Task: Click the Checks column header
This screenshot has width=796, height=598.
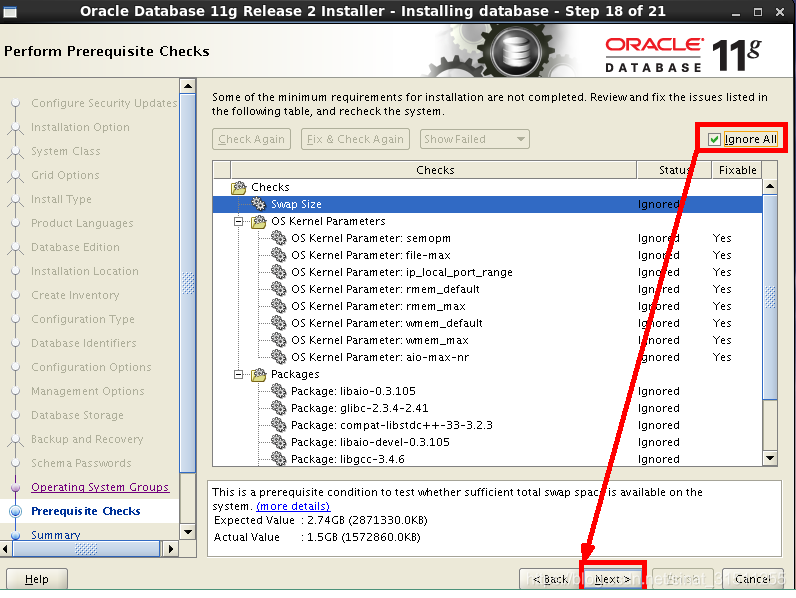Action: (435, 170)
